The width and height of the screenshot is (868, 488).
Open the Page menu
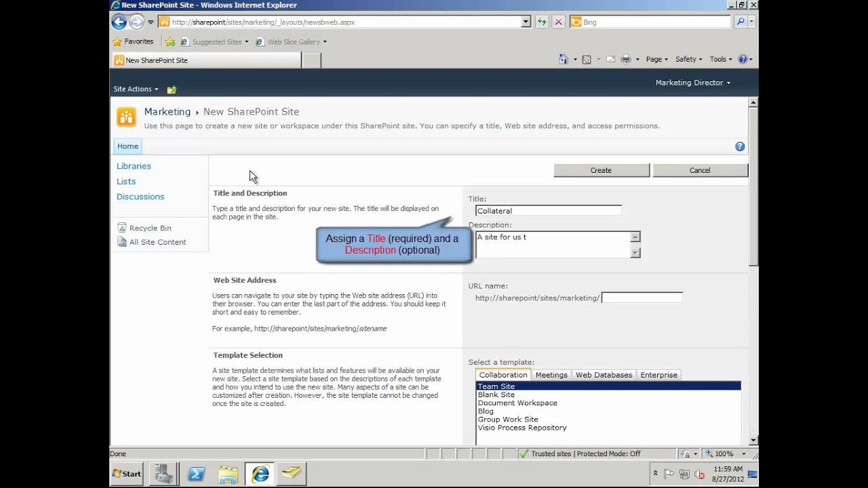click(656, 60)
